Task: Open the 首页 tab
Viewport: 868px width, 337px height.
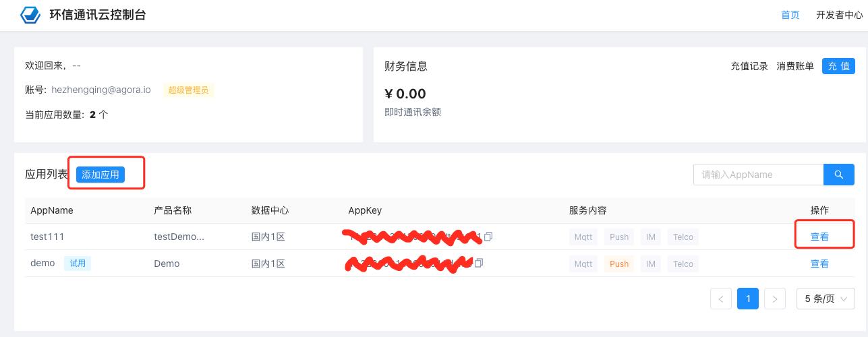Action: coord(790,15)
